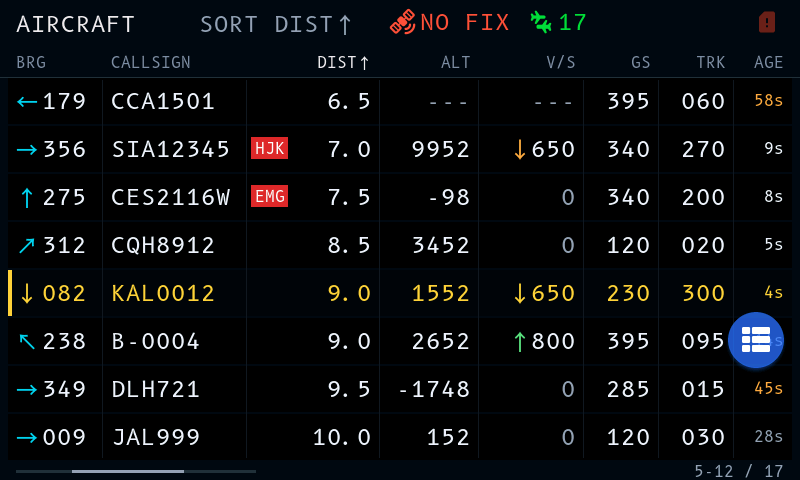Click the bearing arrow for CES2116W
Image resolution: width=800 pixels, height=480 pixels.
(27, 198)
